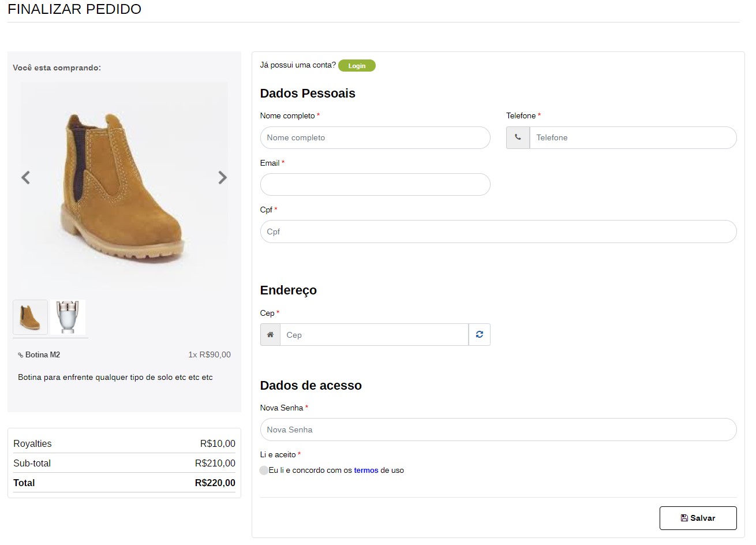Click the Salvar button
Image resolution: width=756 pixels, height=545 pixels.
(698, 518)
